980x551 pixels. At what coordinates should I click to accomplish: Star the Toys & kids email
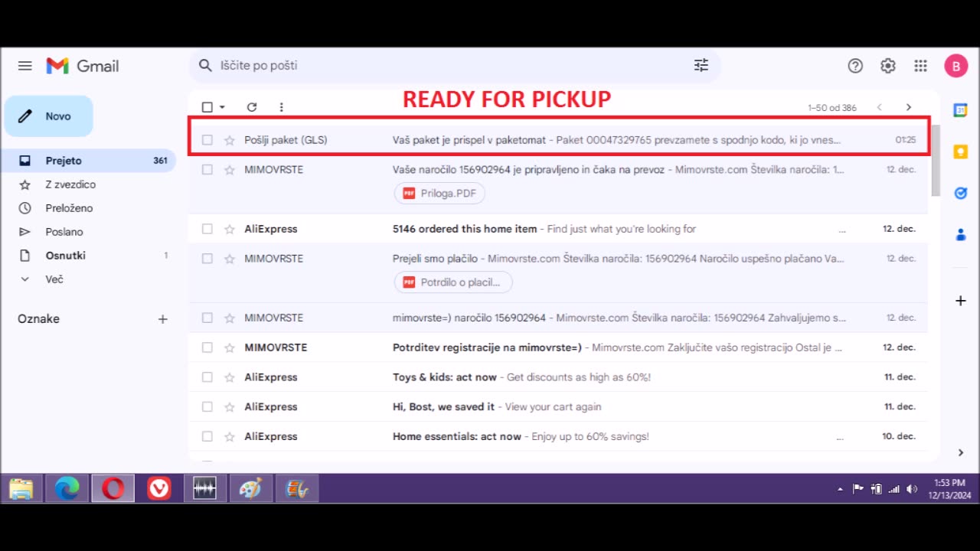[229, 377]
